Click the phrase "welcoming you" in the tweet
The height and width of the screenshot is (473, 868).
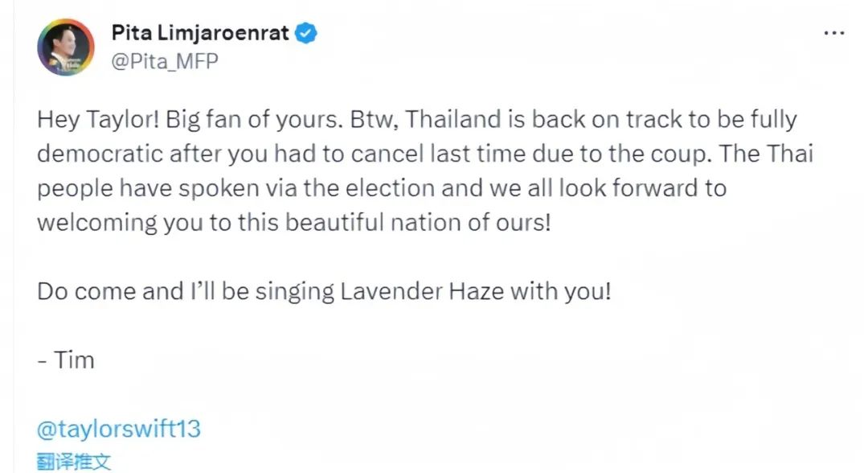[124, 222]
